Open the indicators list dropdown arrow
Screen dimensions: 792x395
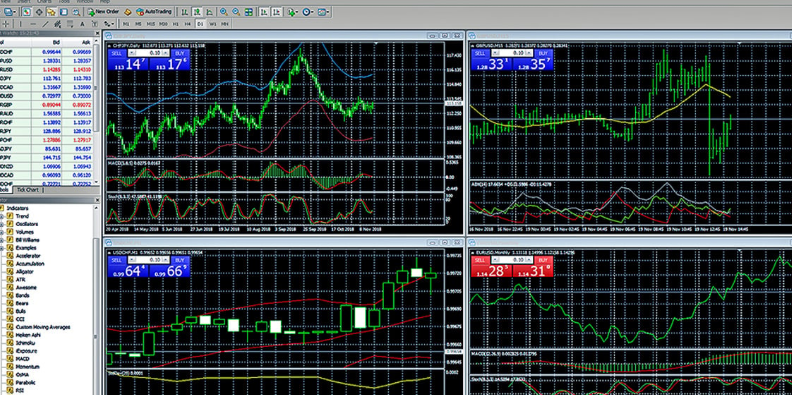(x=296, y=12)
